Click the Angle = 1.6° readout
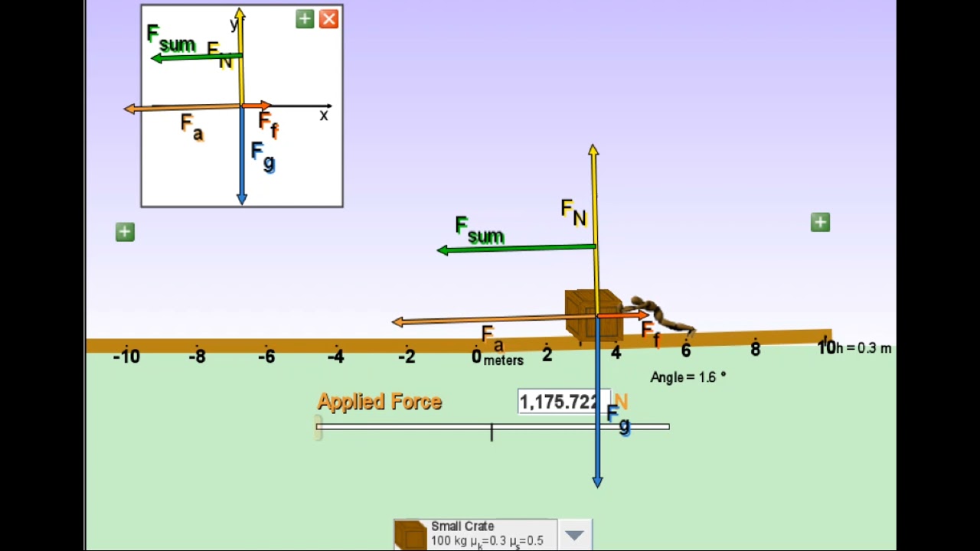Image resolution: width=980 pixels, height=551 pixels. tap(688, 377)
